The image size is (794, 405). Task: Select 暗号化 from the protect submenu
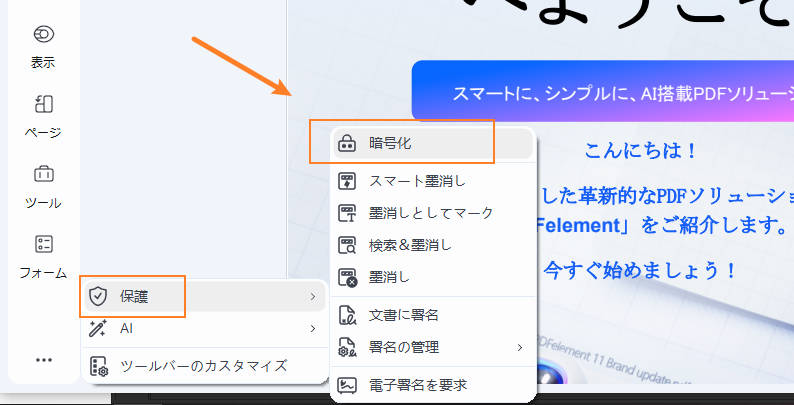click(433, 144)
